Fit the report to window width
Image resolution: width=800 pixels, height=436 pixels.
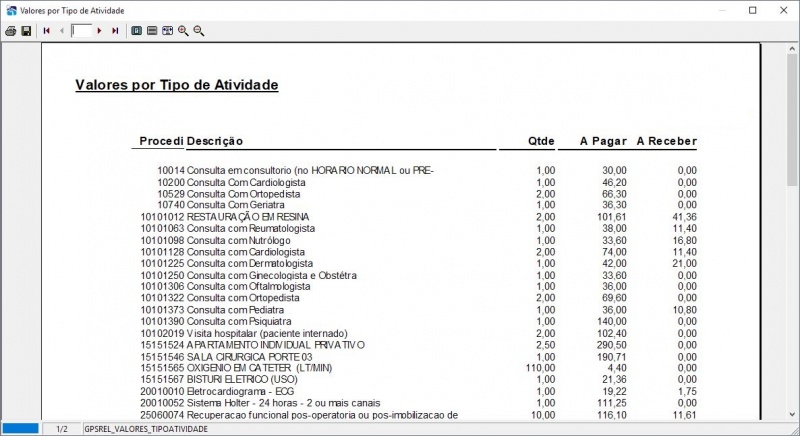click(167, 31)
